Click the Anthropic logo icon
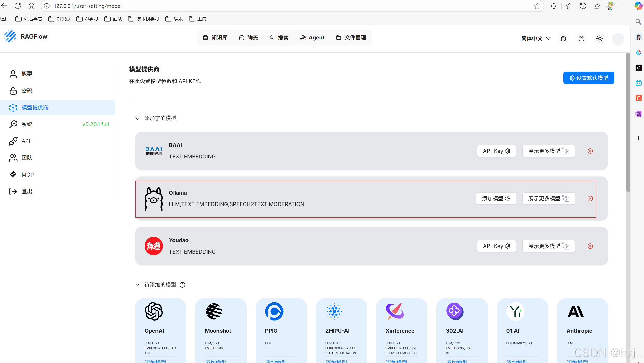 [576, 311]
